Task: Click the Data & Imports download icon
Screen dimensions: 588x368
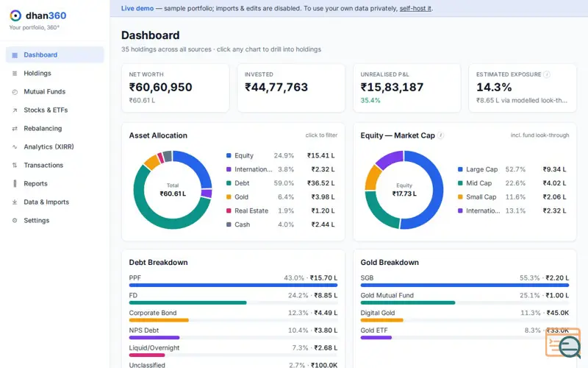Action: pos(15,202)
